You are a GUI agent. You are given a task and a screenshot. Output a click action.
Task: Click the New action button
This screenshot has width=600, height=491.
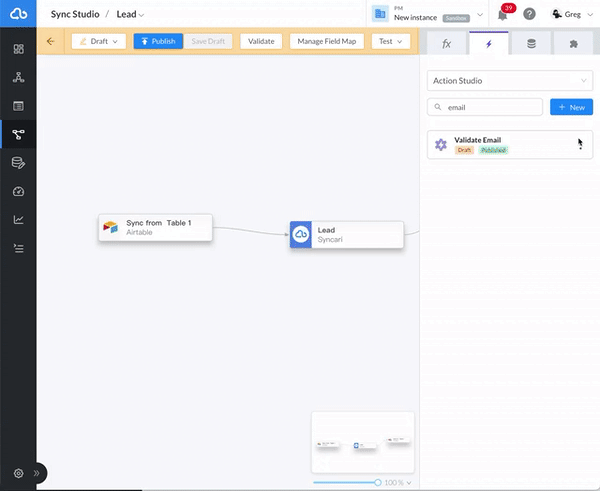[571, 107]
